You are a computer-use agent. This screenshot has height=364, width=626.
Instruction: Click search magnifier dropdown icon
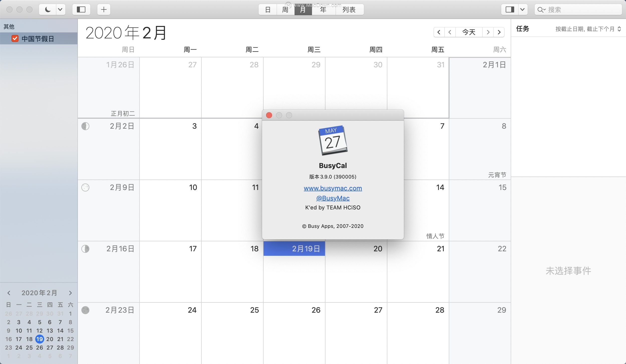541,10
